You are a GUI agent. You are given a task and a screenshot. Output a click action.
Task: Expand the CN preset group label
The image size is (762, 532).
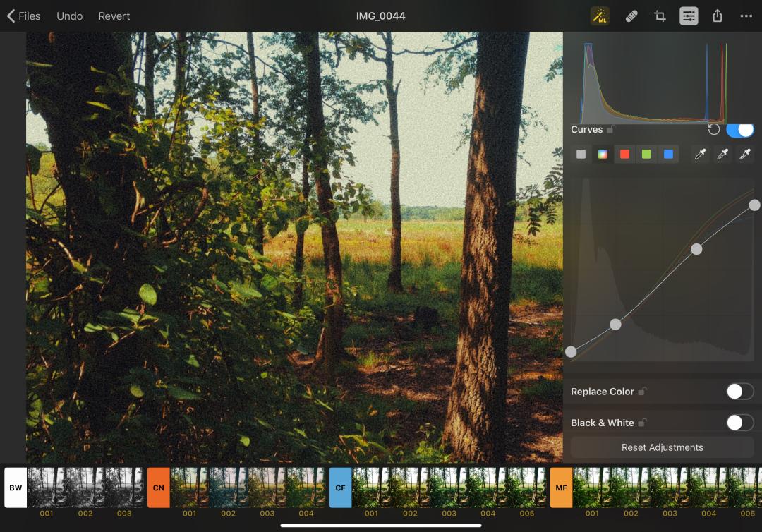click(158, 488)
